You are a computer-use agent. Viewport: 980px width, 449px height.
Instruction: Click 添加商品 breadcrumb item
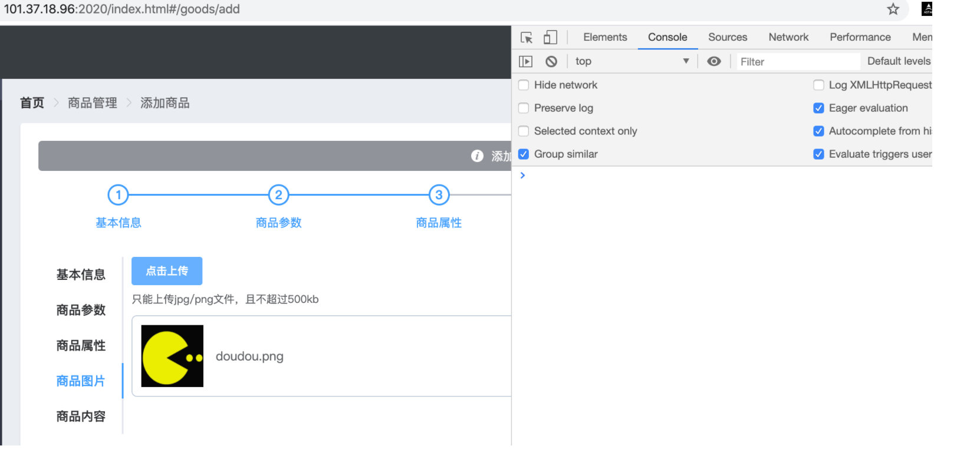(165, 103)
